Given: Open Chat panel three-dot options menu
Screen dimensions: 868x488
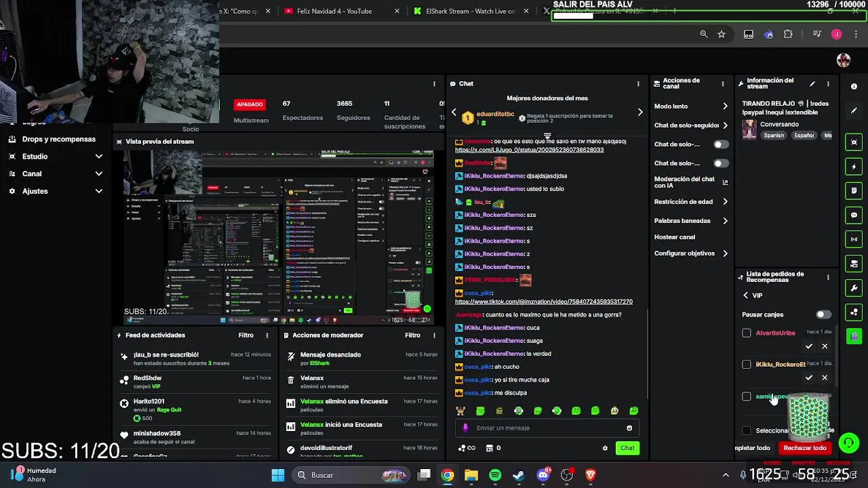Looking at the screenshot, I should point(638,84).
